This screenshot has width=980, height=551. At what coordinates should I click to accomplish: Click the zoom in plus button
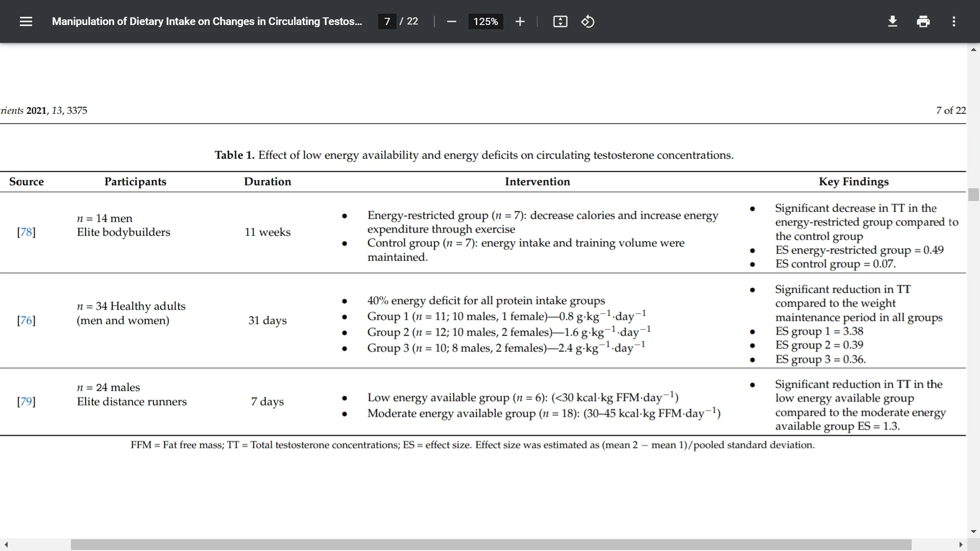pos(520,21)
